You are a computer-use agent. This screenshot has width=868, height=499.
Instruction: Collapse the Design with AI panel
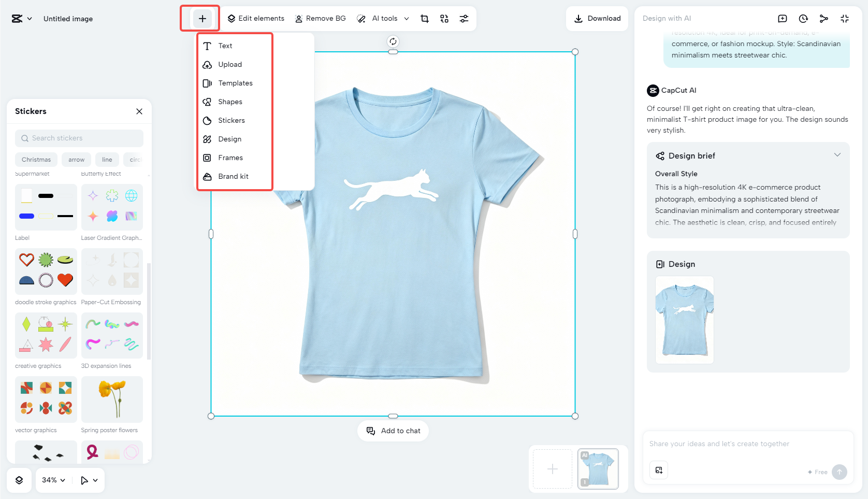coord(845,19)
